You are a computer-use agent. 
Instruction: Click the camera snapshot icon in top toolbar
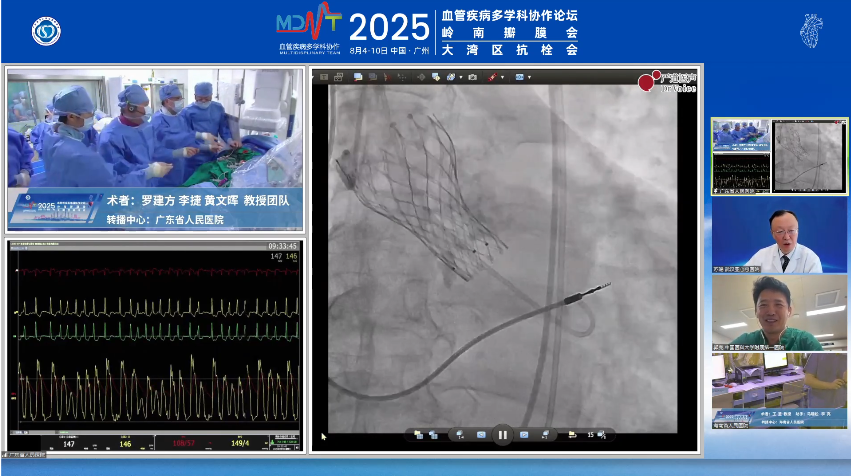click(473, 77)
